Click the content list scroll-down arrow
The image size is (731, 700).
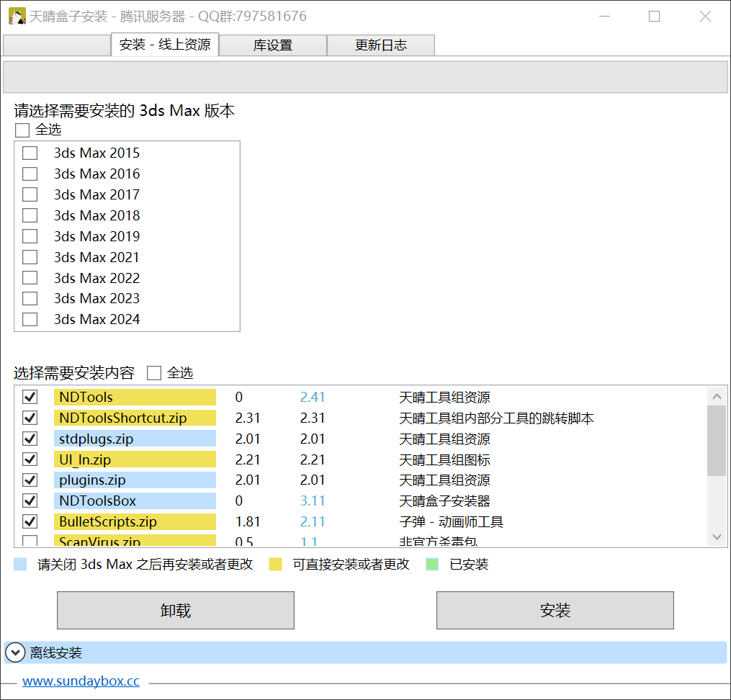(717, 537)
